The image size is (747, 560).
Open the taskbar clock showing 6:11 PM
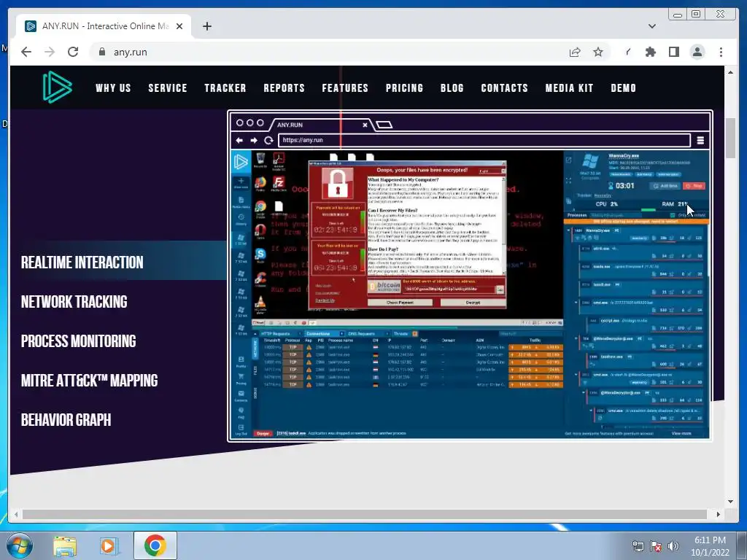[x=710, y=546]
